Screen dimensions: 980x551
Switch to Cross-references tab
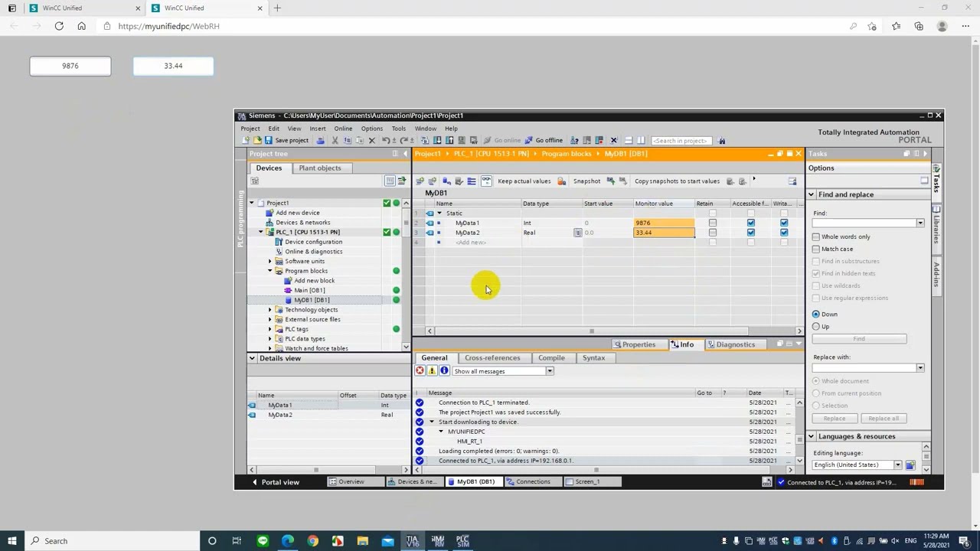click(x=492, y=358)
